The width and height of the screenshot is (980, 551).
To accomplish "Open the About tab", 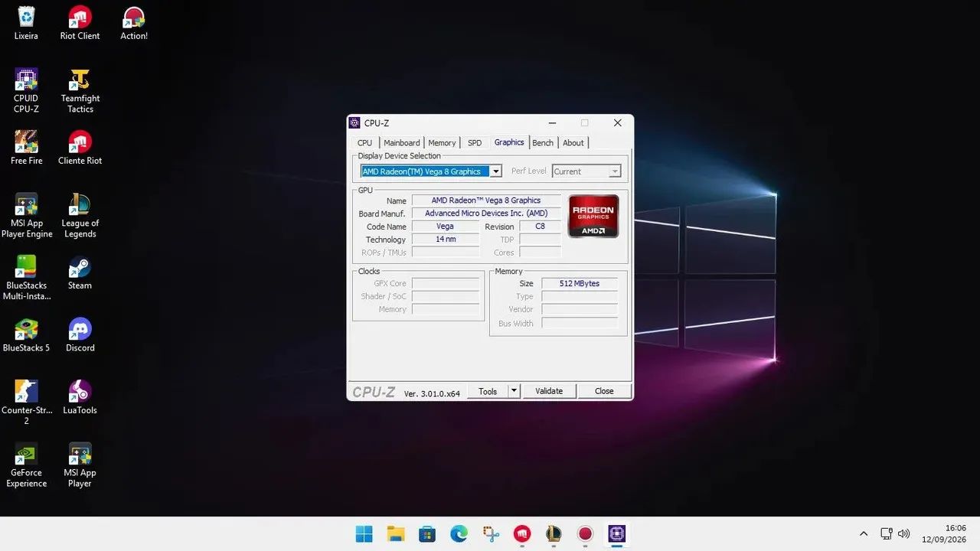I will point(573,143).
